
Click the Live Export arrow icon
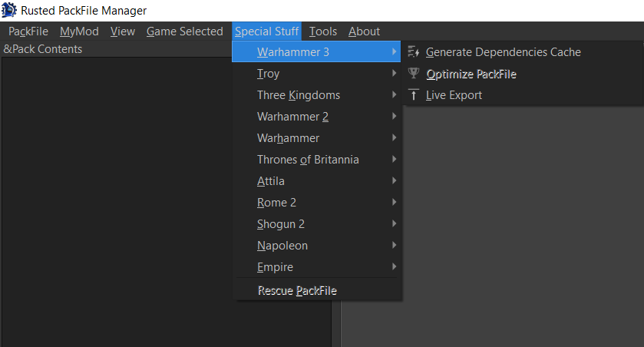click(x=413, y=95)
